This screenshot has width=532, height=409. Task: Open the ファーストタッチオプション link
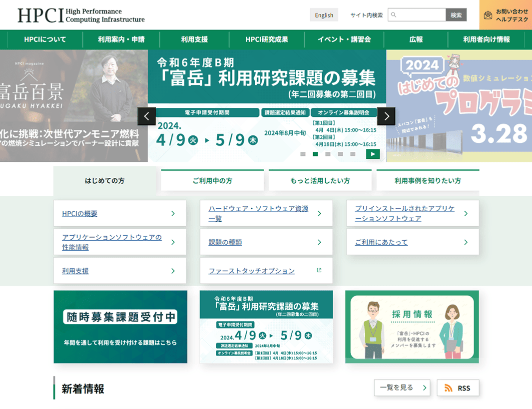coord(251,271)
